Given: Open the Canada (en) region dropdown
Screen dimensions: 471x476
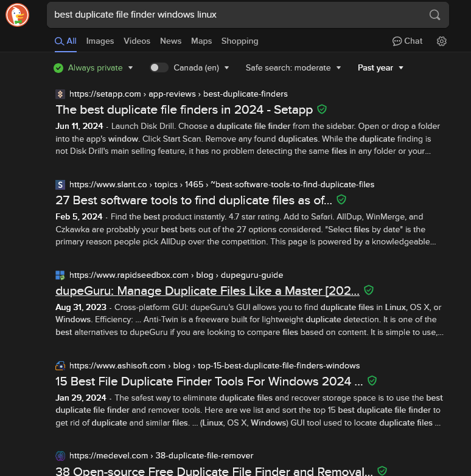Looking at the screenshot, I should coord(201,67).
